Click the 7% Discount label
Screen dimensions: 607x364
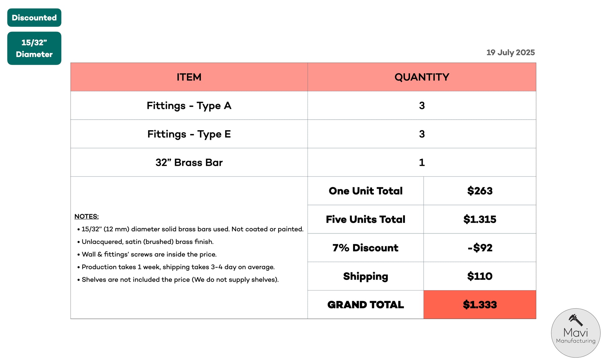point(366,248)
